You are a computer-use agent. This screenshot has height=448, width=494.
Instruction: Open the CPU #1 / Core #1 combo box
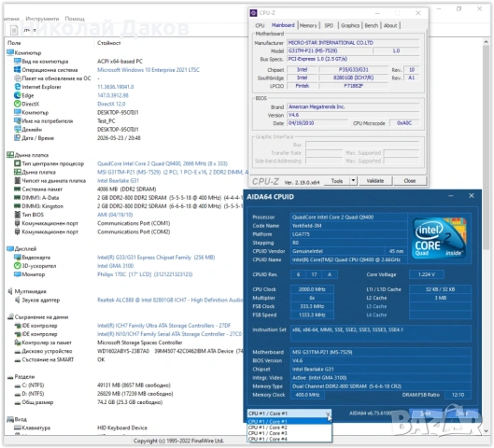(289, 413)
